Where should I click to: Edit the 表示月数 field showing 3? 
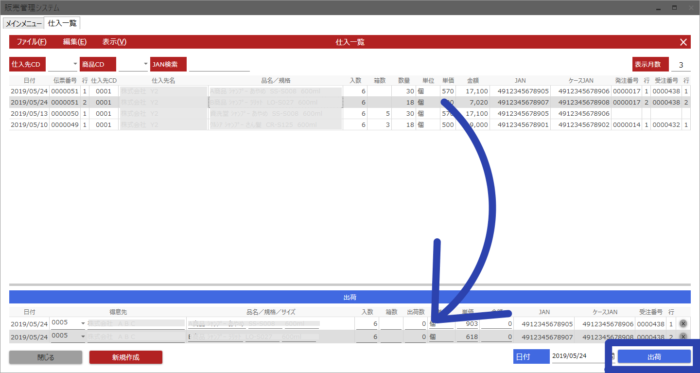pyautogui.click(x=681, y=65)
